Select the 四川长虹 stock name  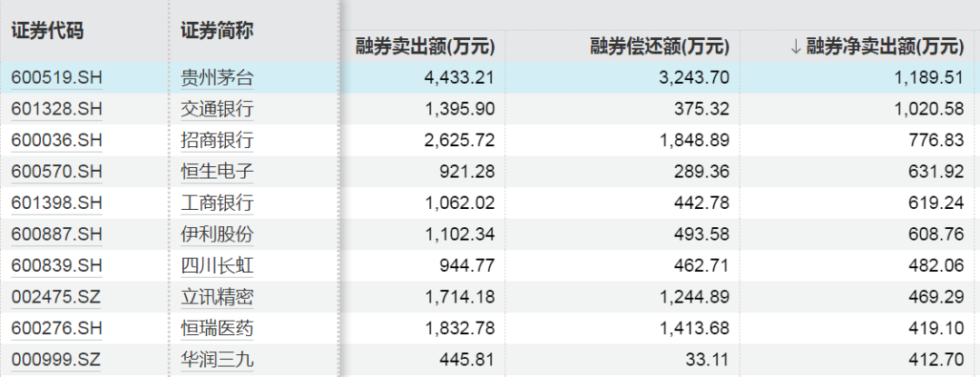[217, 265]
